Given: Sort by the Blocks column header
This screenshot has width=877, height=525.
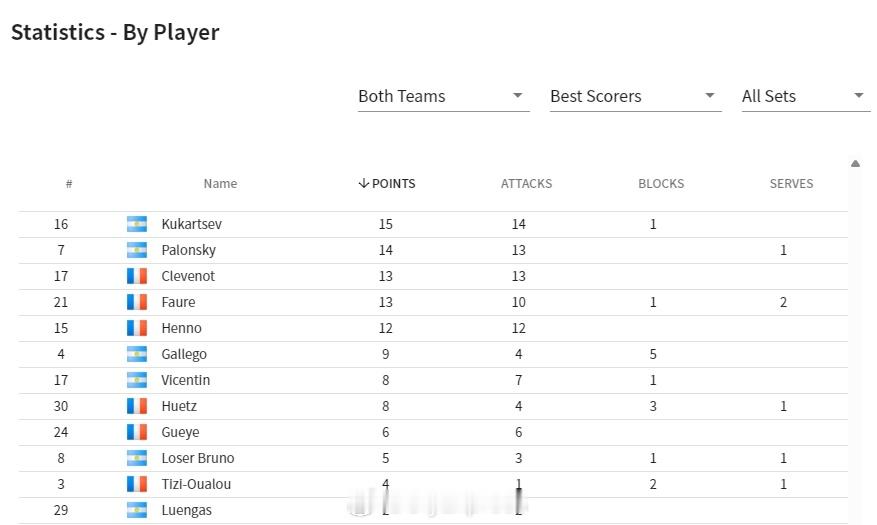Looking at the screenshot, I should click(x=661, y=184).
